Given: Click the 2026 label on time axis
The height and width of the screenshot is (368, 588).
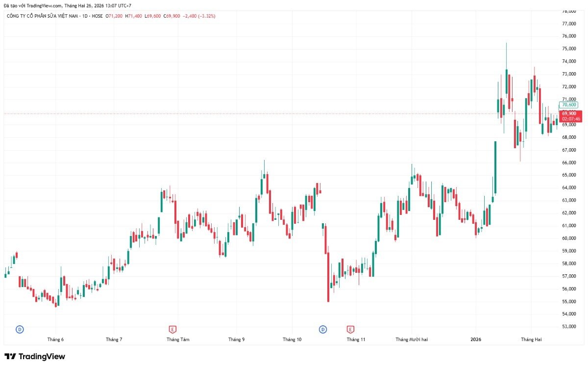Looking at the screenshot, I should [476, 340].
